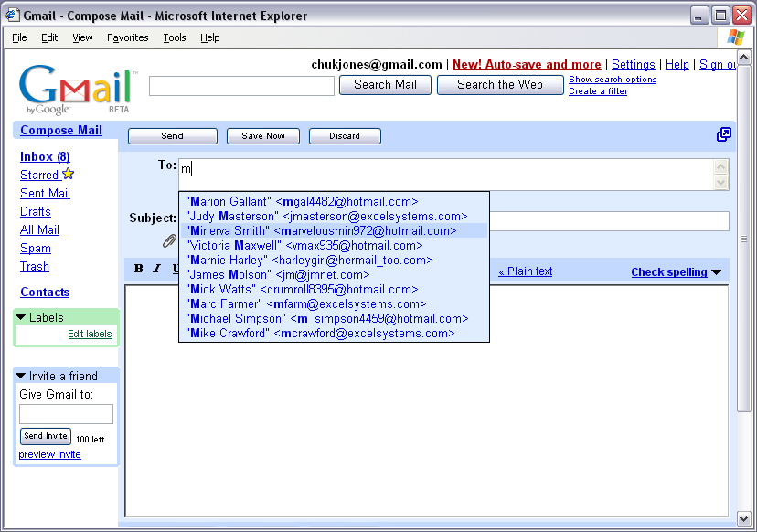The image size is (757, 532).
Task: Click the Windows flag logo in menu bar
Action: click(x=736, y=37)
